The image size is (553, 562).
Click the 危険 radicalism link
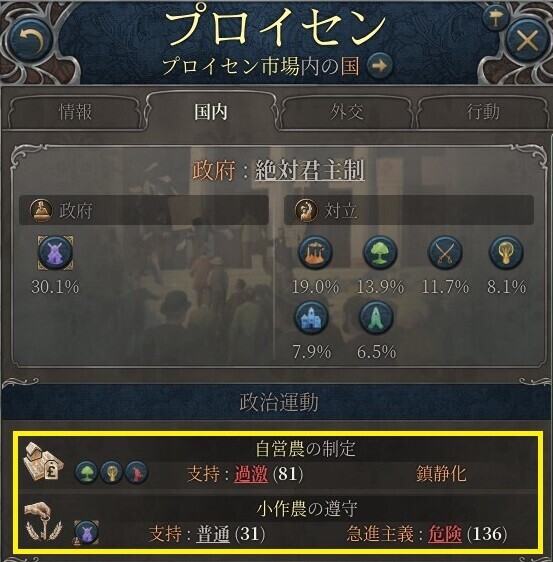(x=445, y=534)
